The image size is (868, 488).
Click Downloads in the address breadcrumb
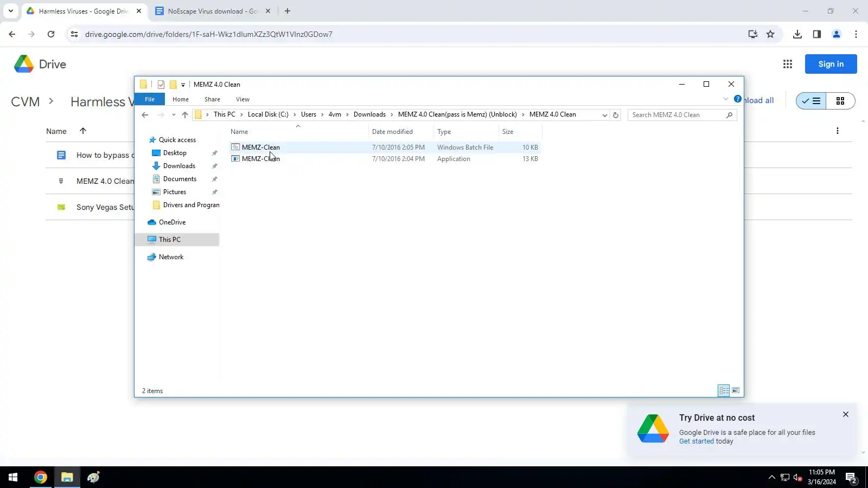click(369, 114)
